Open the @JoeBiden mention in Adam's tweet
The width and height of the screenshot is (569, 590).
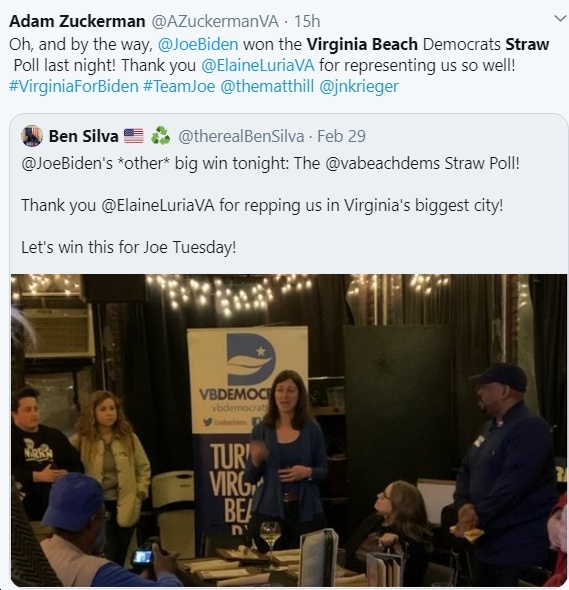tap(198, 44)
